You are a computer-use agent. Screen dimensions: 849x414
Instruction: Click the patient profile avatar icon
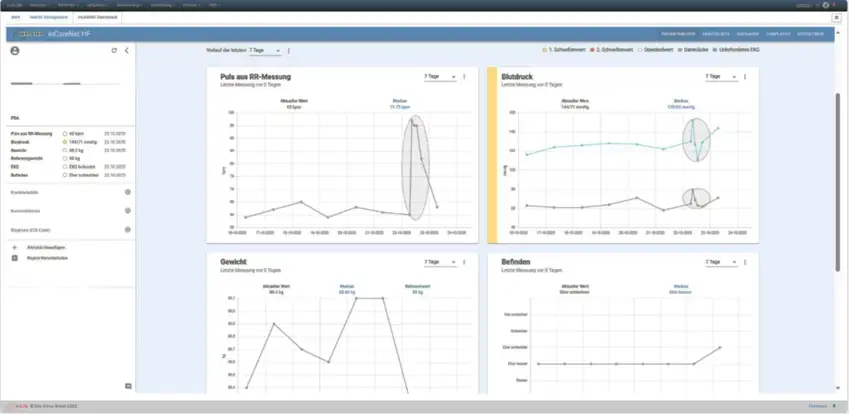tap(15, 50)
